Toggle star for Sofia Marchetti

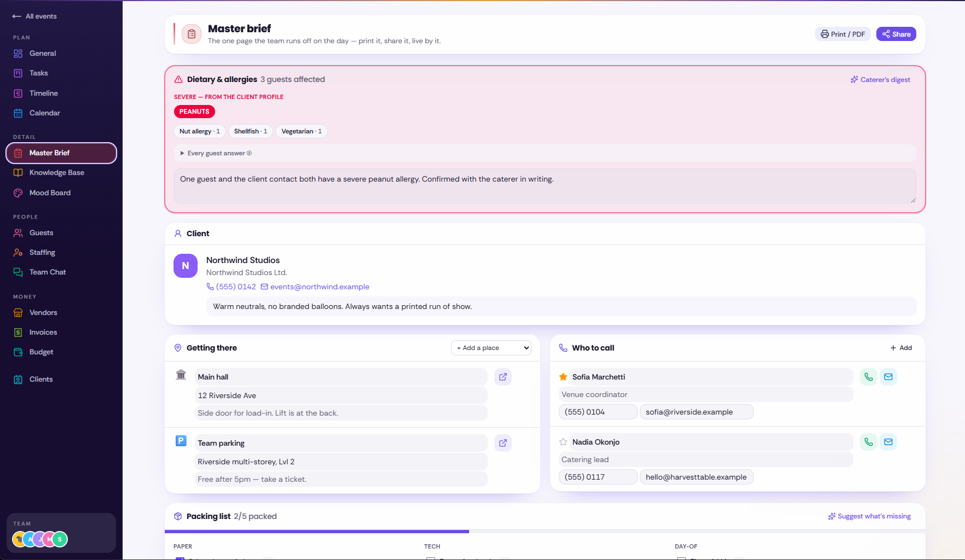click(x=563, y=377)
